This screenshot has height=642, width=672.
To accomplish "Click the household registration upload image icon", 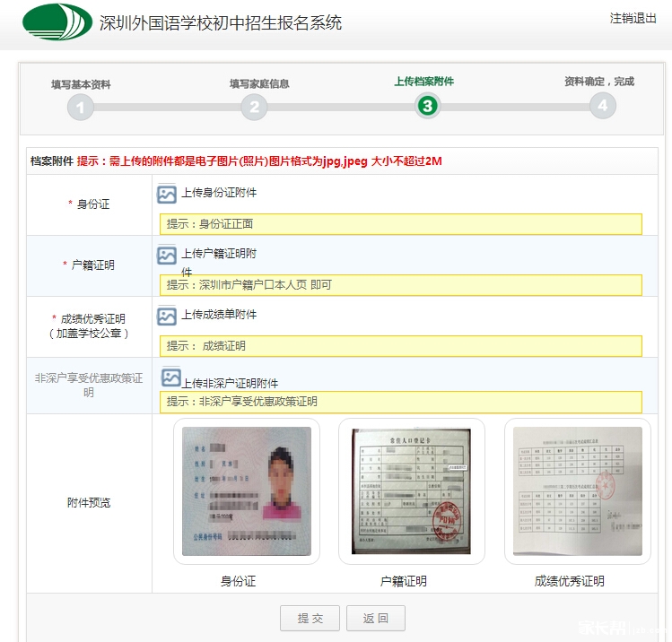I will (x=167, y=256).
